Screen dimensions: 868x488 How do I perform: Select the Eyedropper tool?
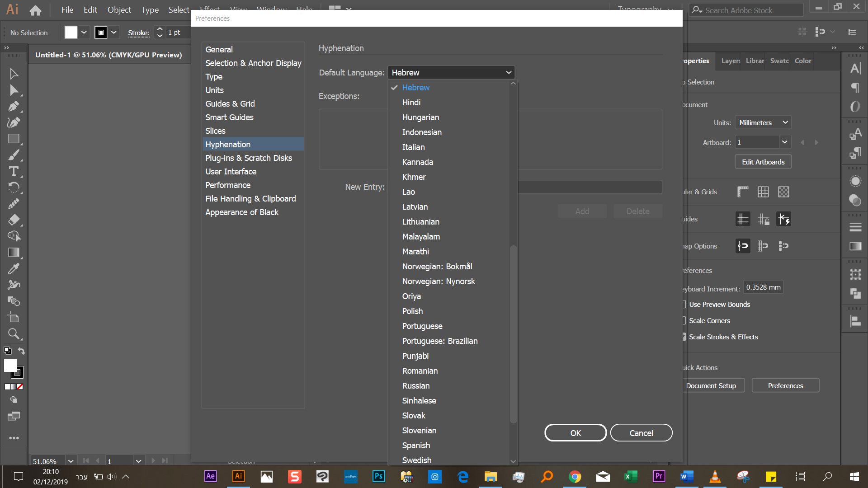[x=14, y=269]
